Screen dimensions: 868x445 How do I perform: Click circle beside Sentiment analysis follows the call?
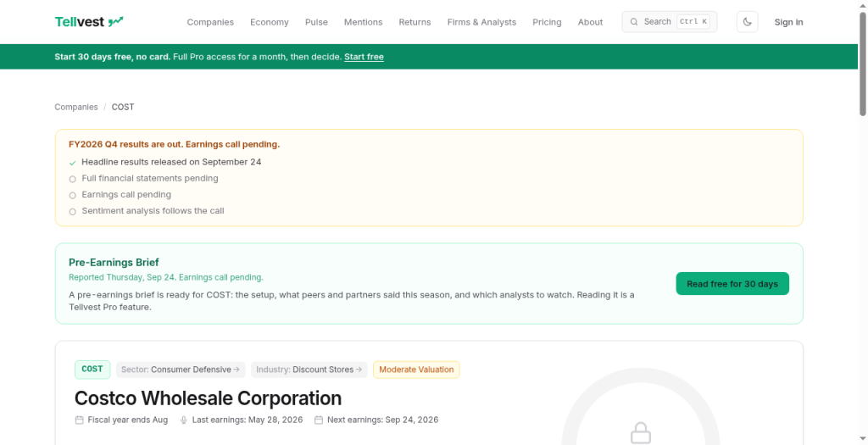click(73, 211)
